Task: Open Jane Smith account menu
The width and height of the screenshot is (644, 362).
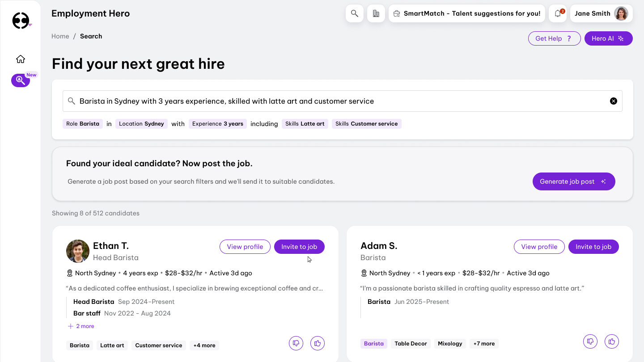Action: coord(602,13)
